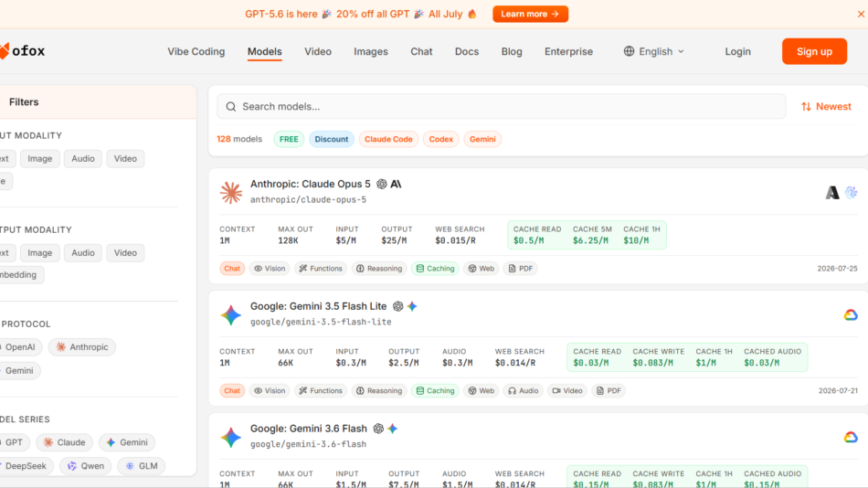
Task: Click Reasoning tag on Claude Opus 5 card
Action: click(x=379, y=269)
